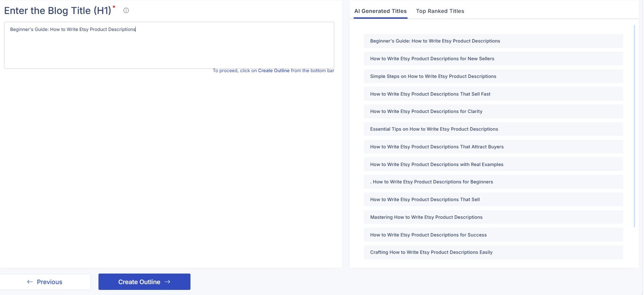Click the titles list vertical scrollbar
Viewport: 644px width, 295px height.
pos(634,126)
